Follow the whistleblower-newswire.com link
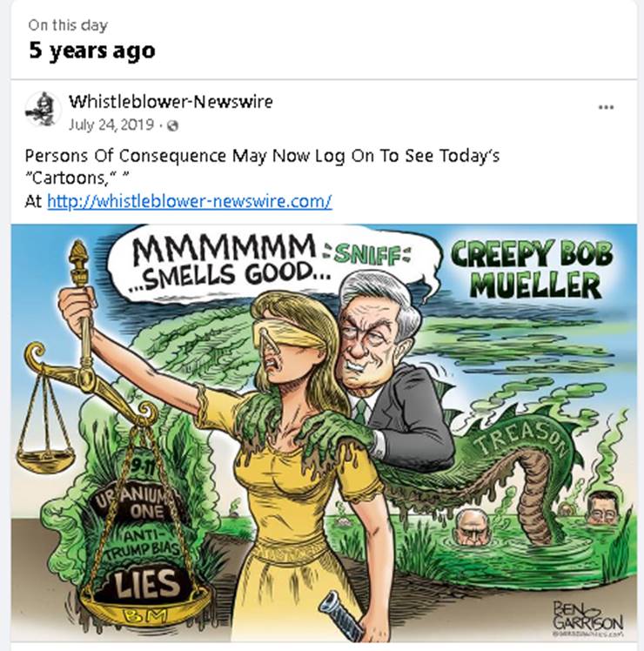The width and height of the screenshot is (644, 651). click(190, 201)
